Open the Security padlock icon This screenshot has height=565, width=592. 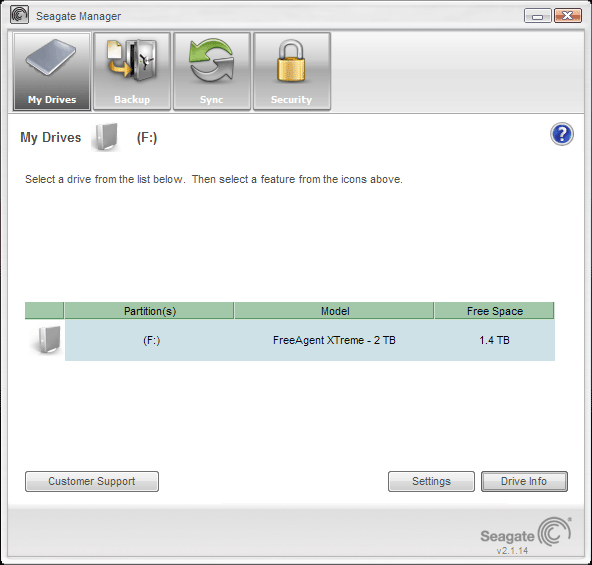click(292, 71)
